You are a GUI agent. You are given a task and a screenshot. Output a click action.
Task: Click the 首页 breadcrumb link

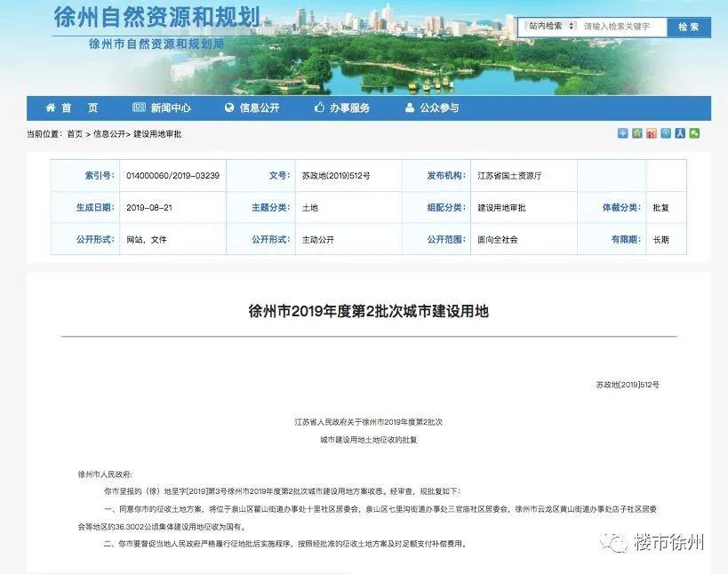click(x=75, y=134)
